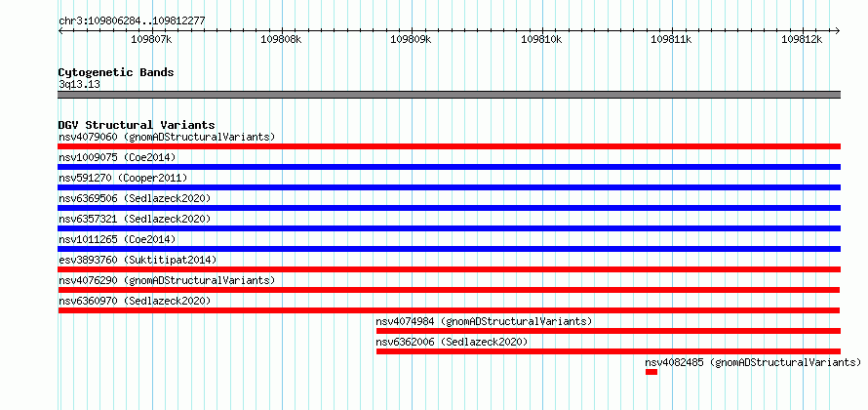This screenshot has width=868, height=410.
Task: Open the nsv4076290 gnomADStructuralVariants label
Action: point(167,280)
